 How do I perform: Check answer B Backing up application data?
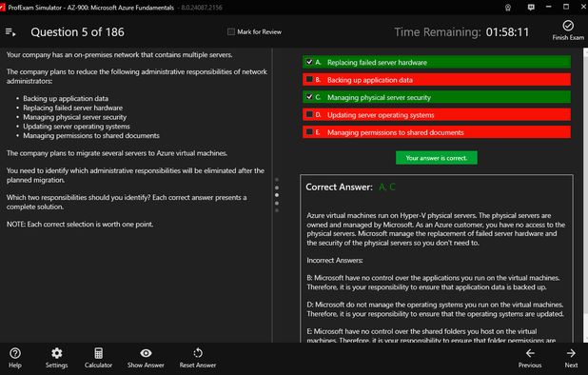pyautogui.click(x=309, y=79)
